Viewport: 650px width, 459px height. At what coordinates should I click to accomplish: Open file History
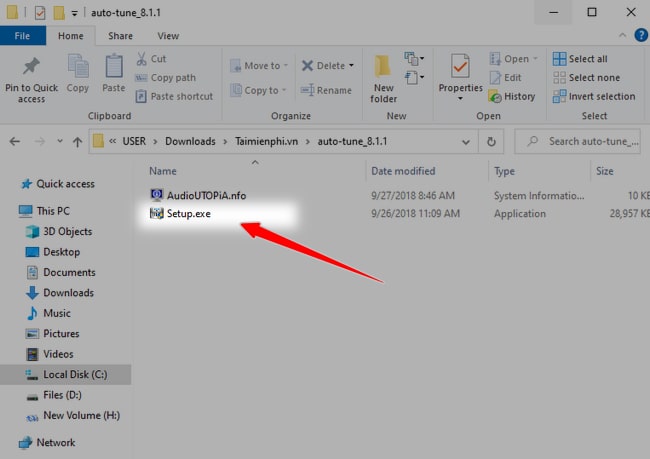pos(512,96)
